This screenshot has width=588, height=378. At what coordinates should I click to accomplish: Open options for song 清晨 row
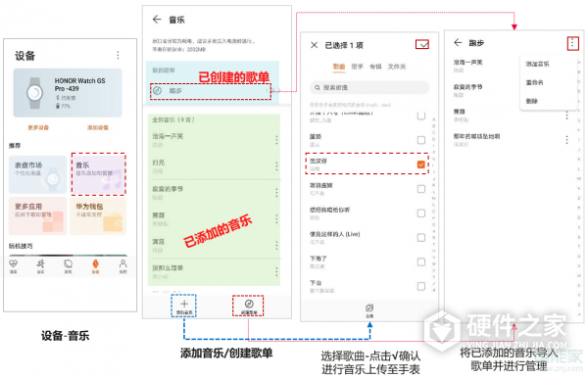point(276,246)
